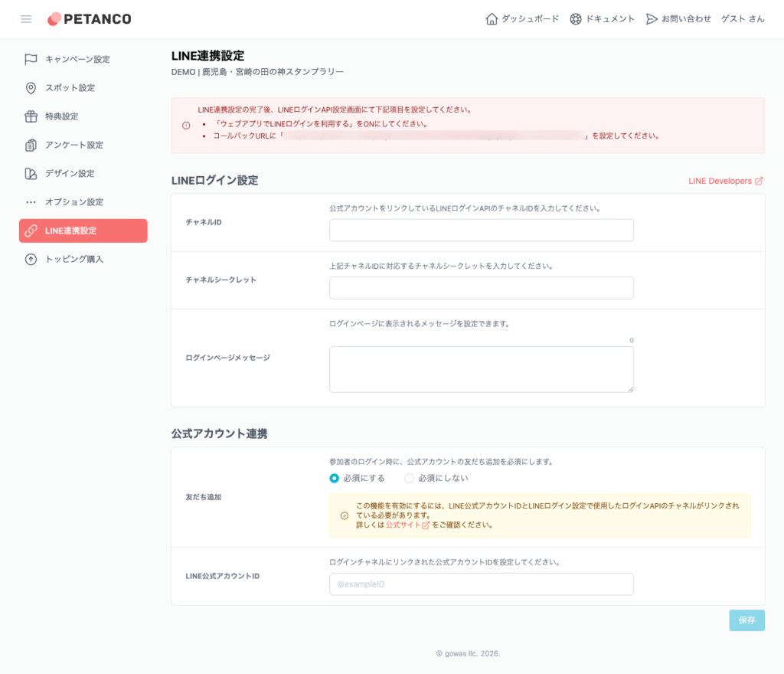Open アンケート設定 using the survey icon

30,145
